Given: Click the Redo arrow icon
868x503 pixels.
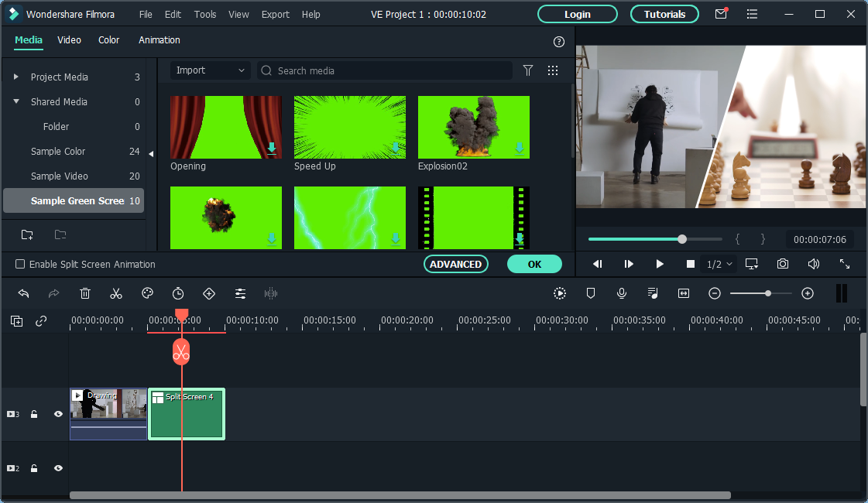Looking at the screenshot, I should (53, 293).
